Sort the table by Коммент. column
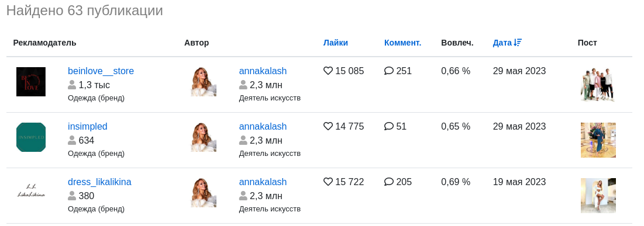The image size is (644, 226). pyautogui.click(x=402, y=43)
